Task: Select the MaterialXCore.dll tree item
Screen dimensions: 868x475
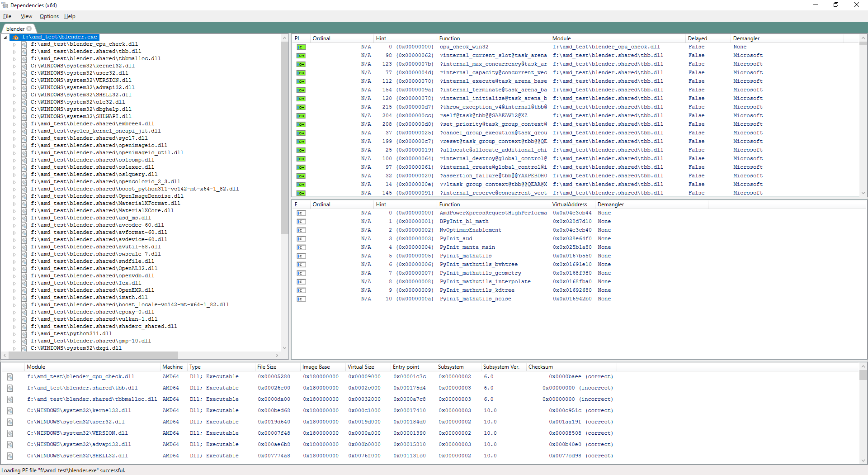Action: pyautogui.click(x=102, y=211)
